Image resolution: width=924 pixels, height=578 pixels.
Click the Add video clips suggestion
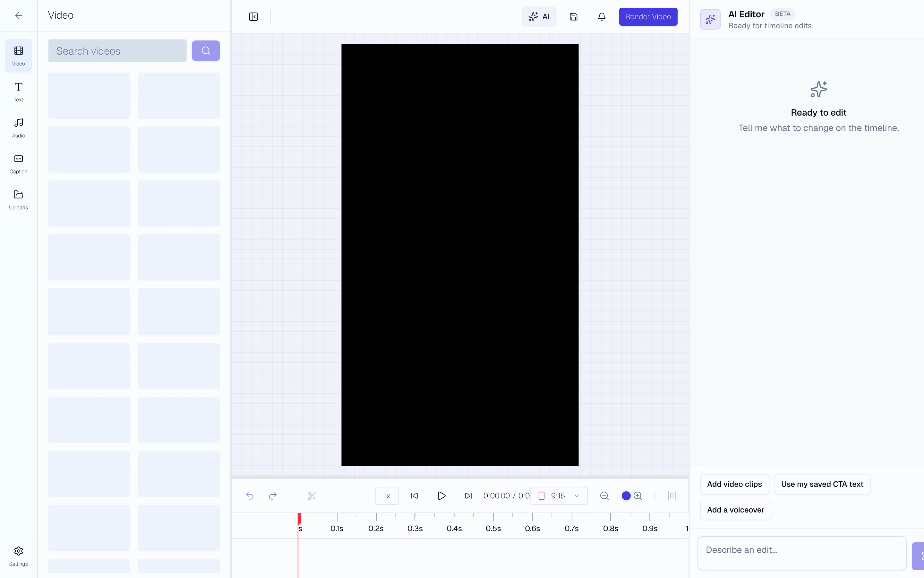pyautogui.click(x=734, y=484)
